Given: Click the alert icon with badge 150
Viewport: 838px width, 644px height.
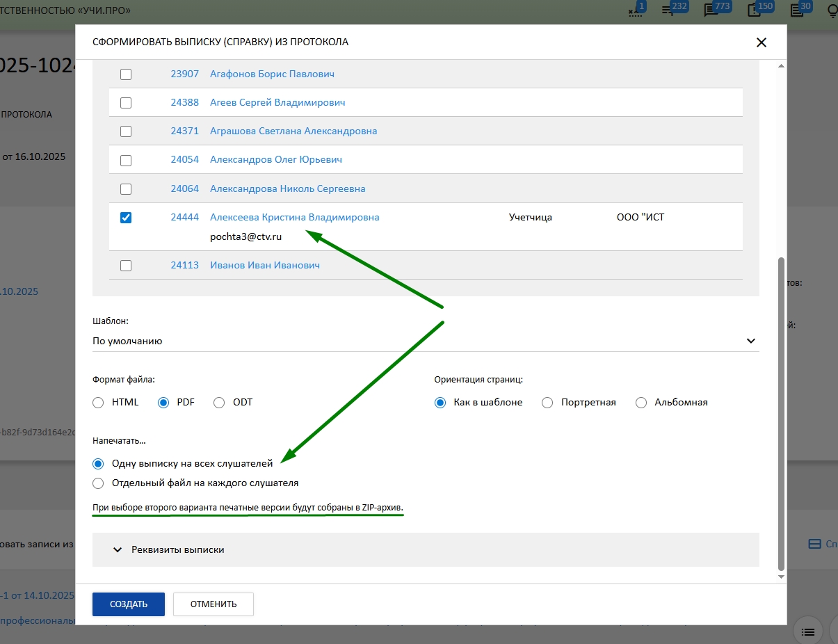Looking at the screenshot, I should 755,10.
